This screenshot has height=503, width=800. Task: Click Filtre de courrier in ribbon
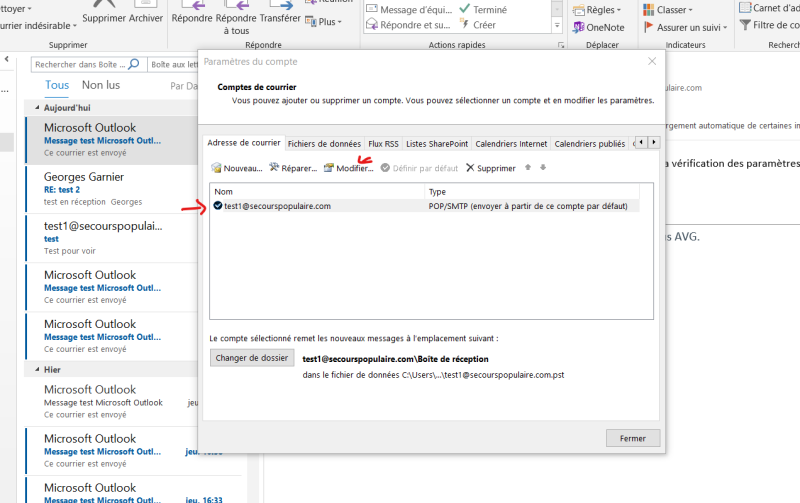[x=769, y=25]
